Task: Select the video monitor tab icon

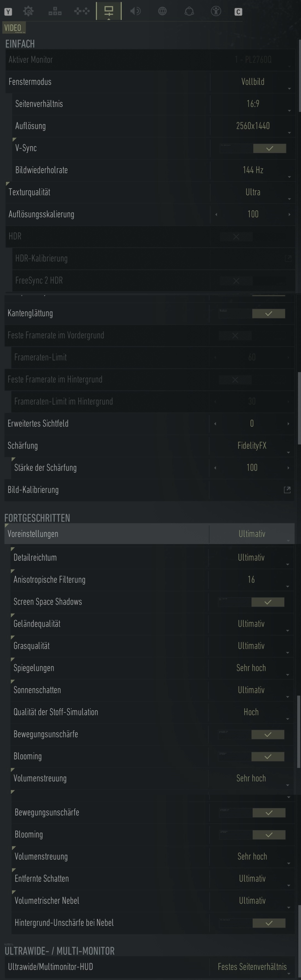Action: [109, 11]
